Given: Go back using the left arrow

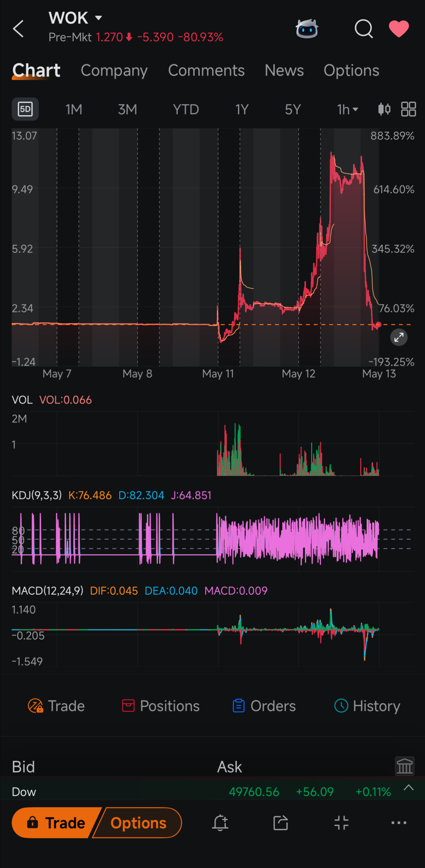Looking at the screenshot, I should click(x=18, y=29).
